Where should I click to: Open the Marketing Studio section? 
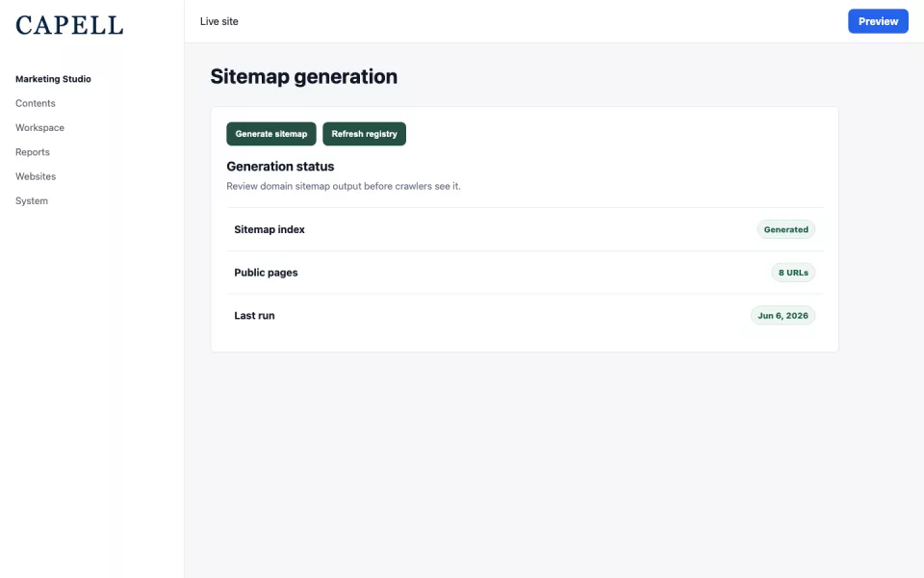click(53, 79)
